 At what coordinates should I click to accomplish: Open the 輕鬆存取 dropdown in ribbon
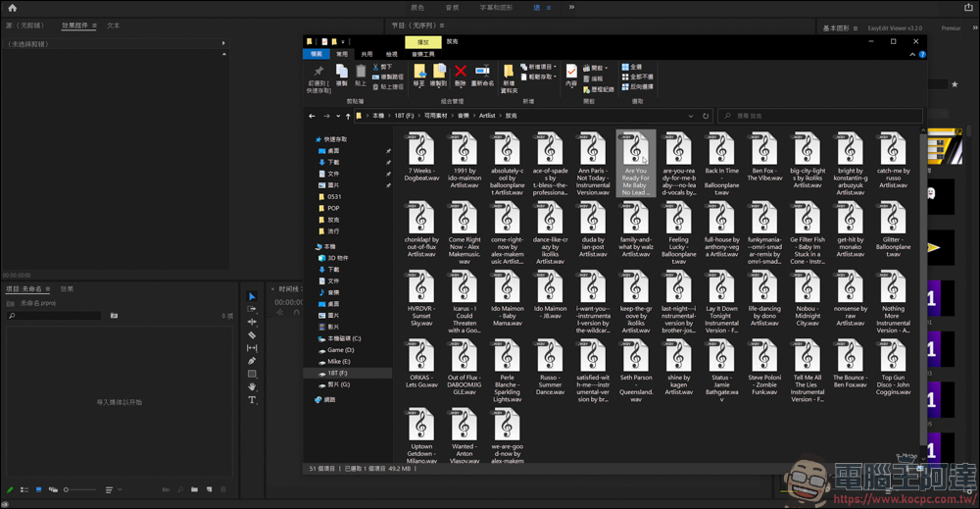coord(539,76)
